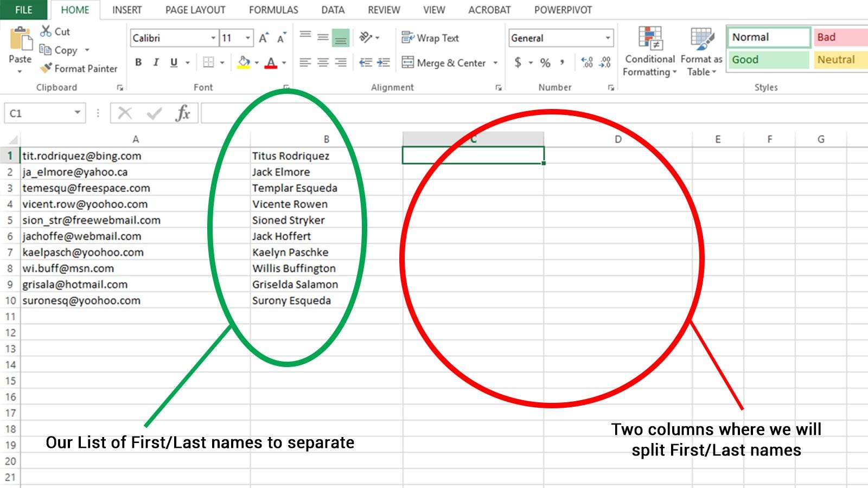The width and height of the screenshot is (868, 488).
Task: Apply the Bad cell style
Action: pyautogui.click(x=840, y=37)
